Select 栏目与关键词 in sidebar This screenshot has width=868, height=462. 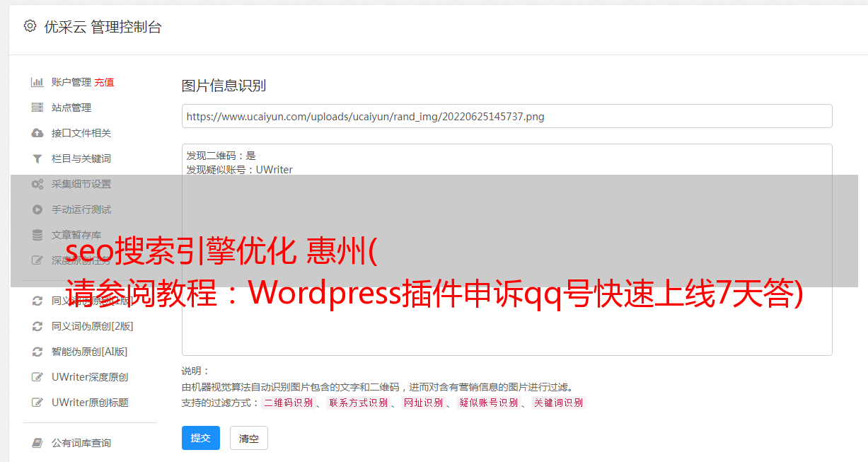[x=81, y=158]
